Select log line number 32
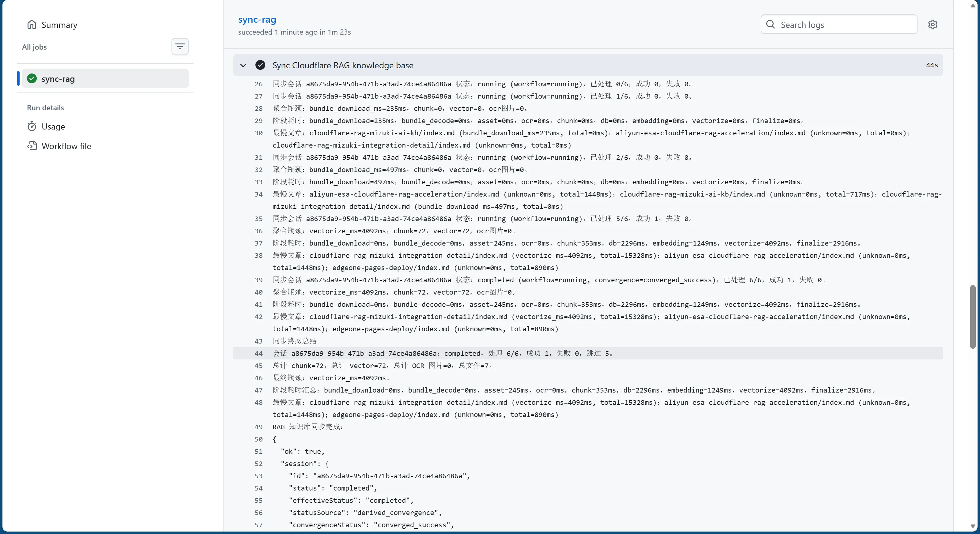The height and width of the screenshot is (534, 980). coord(259,170)
